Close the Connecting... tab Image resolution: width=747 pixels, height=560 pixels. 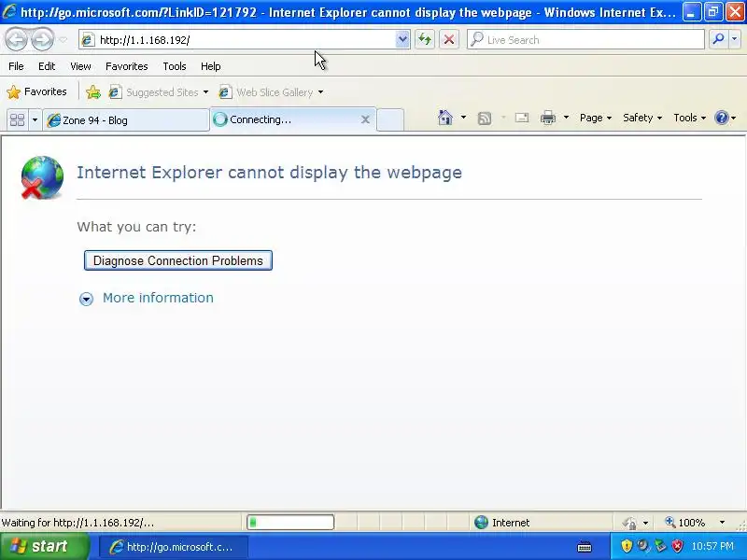[x=365, y=119]
